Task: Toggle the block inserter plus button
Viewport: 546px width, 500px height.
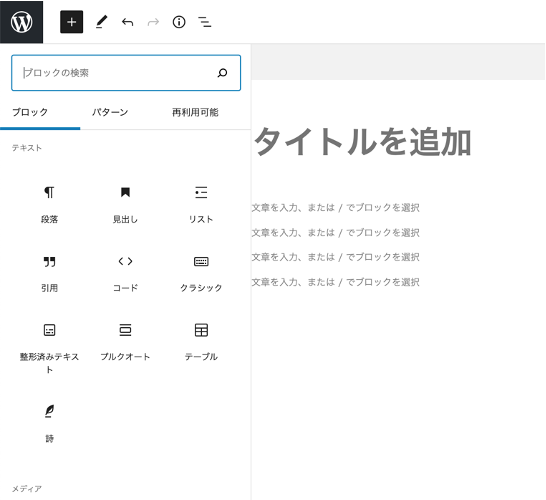Action: (x=71, y=22)
